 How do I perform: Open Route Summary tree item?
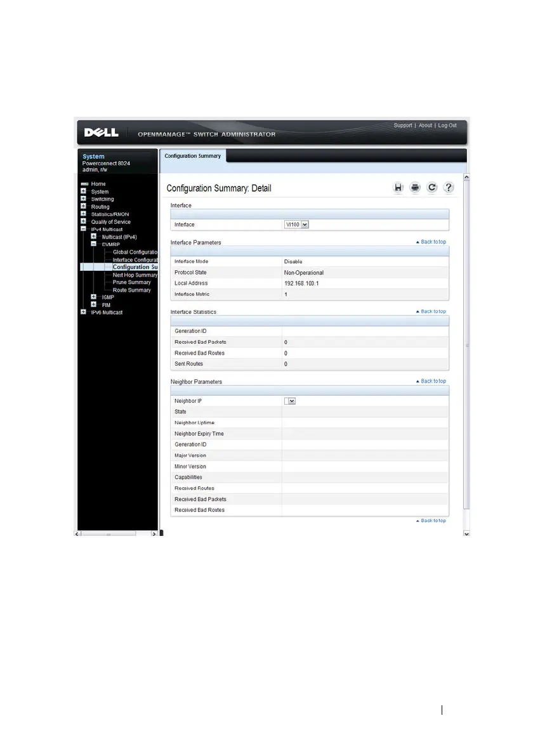click(132, 290)
